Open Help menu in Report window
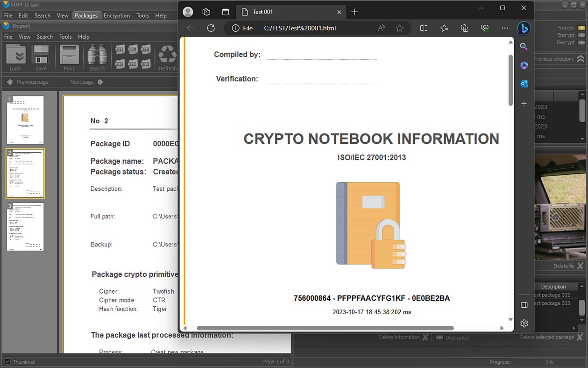The image size is (588, 368). [84, 36]
